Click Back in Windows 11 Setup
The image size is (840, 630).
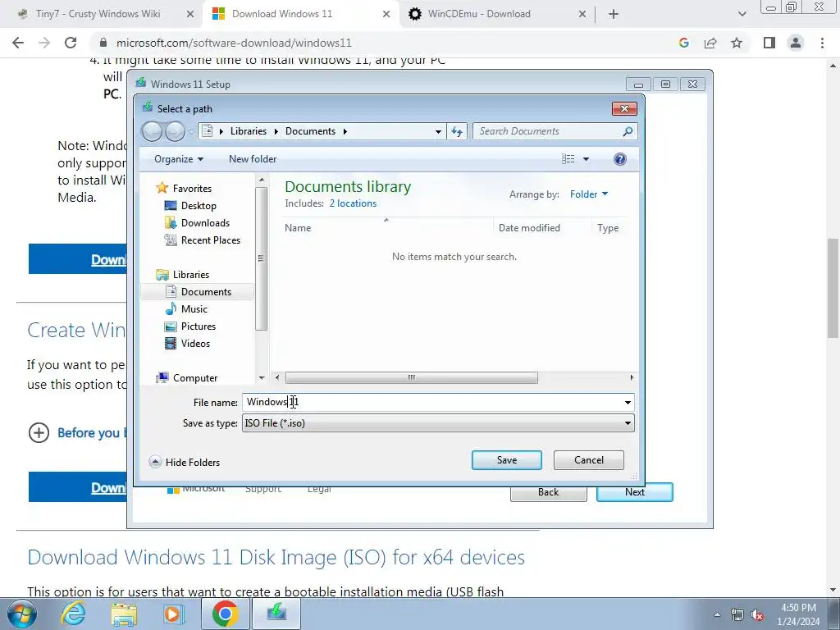click(549, 492)
